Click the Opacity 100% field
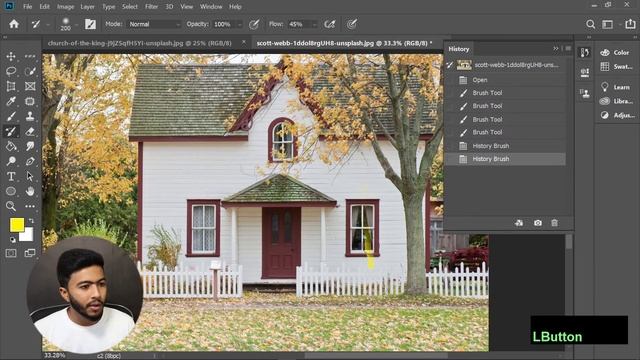 (x=224, y=24)
